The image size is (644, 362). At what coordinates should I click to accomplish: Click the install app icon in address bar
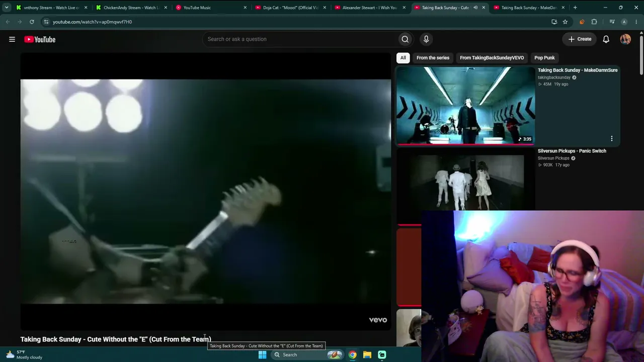(554, 22)
